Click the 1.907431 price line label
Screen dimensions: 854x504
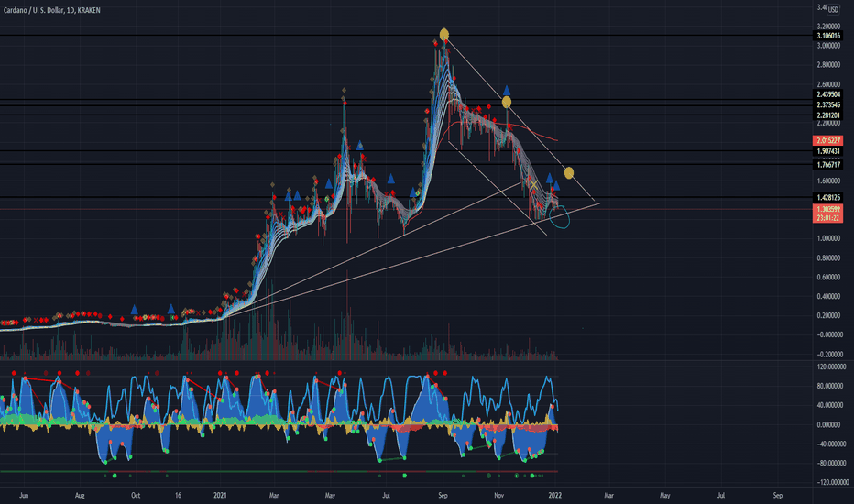pos(828,151)
